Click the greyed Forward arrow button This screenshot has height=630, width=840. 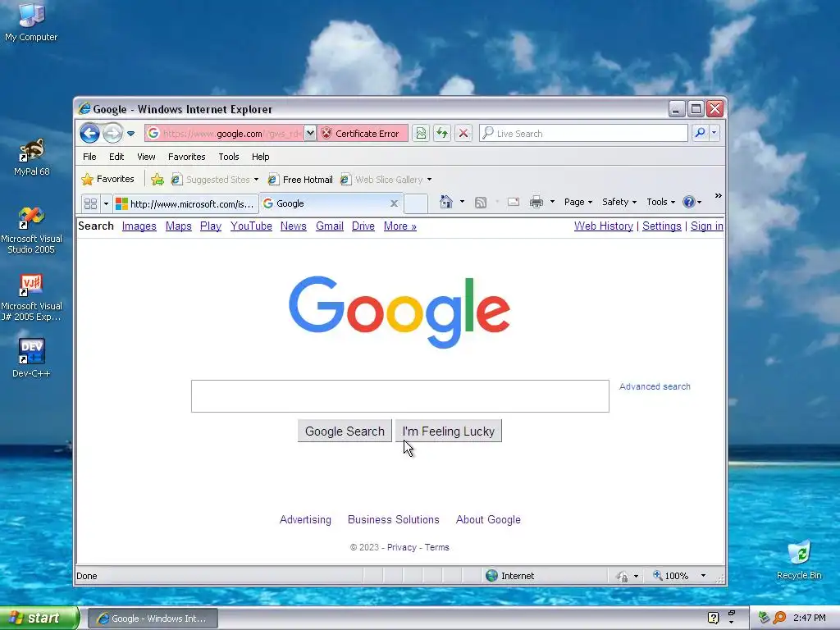112,133
